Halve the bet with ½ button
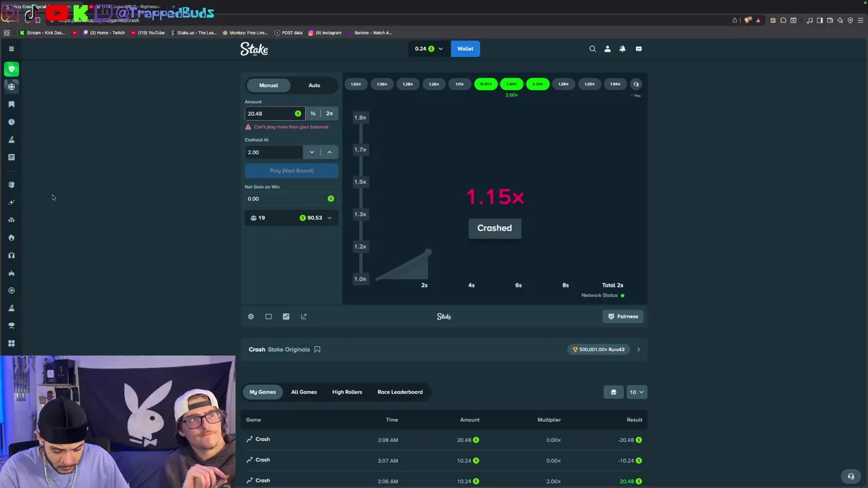 [x=313, y=113]
